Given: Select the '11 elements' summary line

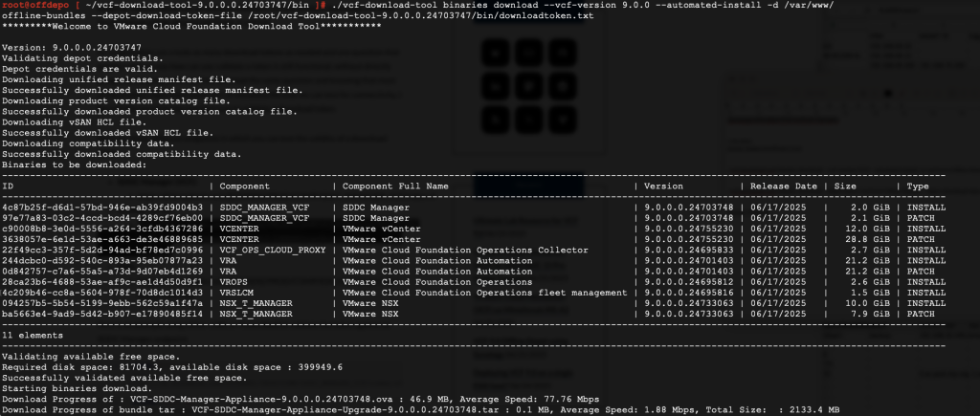Looking at the screenshot, I should (x=33, y=335).
